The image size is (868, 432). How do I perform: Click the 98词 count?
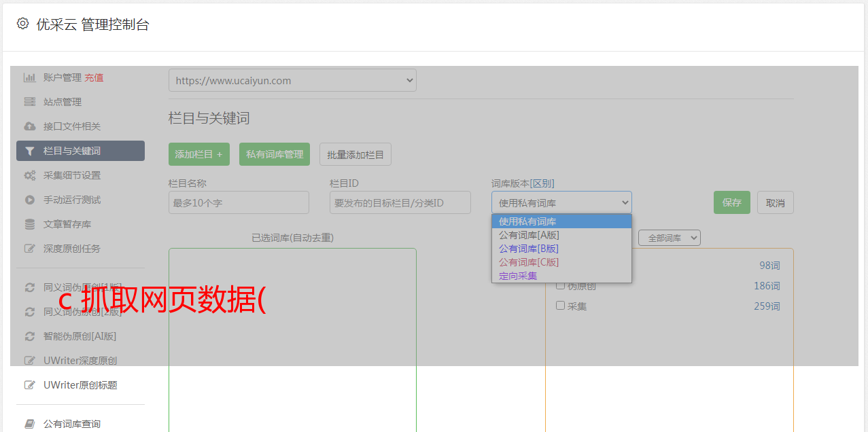click(769, 266)
